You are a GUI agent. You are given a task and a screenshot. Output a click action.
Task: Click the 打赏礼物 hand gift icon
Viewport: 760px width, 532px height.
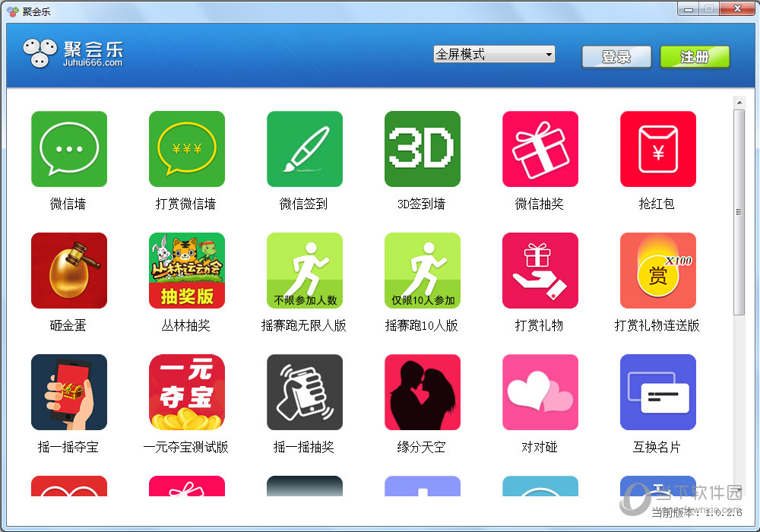[x=540, y=271]
